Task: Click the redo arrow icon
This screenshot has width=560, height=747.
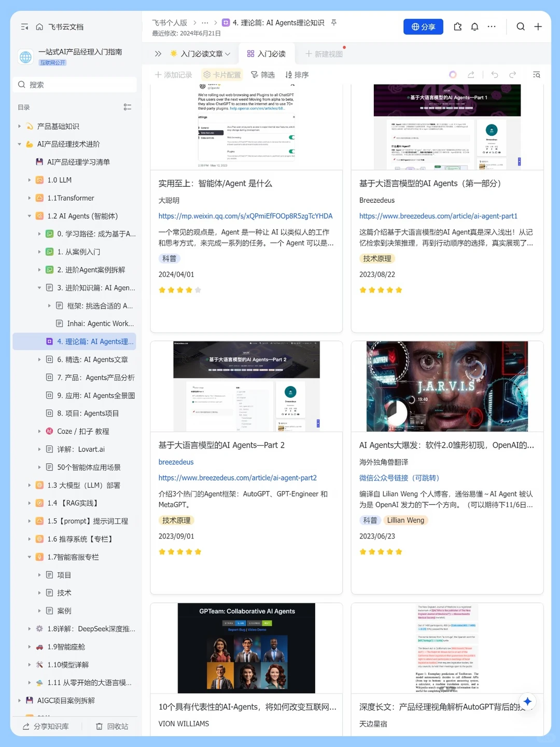Action: [512, 75]
